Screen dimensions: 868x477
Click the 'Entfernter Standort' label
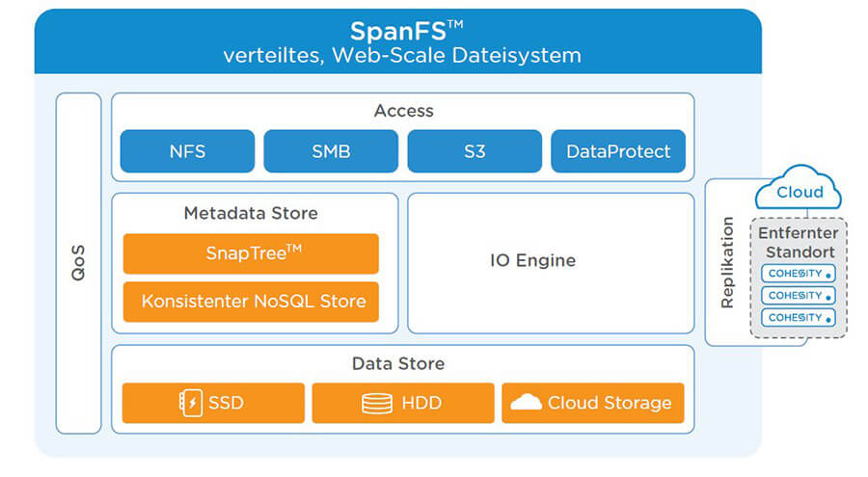[799, 243]
